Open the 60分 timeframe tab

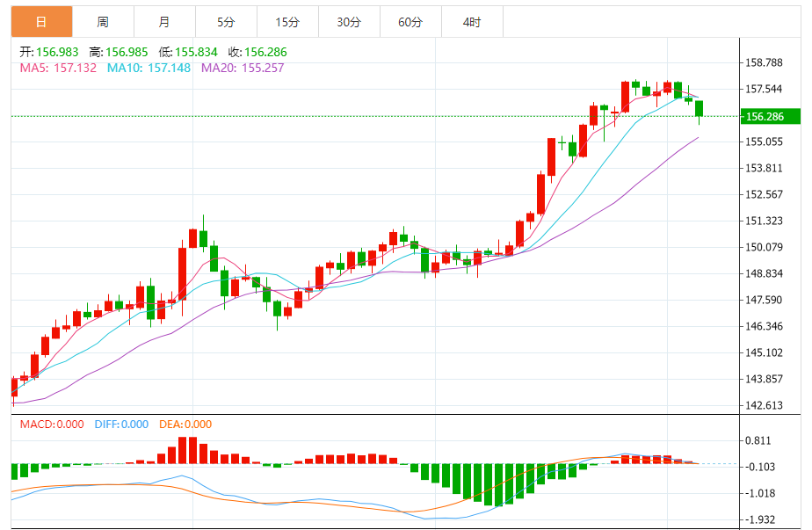[x=411, y=22]
